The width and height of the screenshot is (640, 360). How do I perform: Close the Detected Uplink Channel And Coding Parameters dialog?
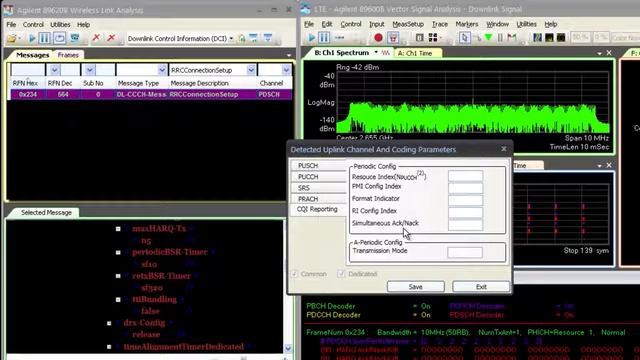(504, 149)
